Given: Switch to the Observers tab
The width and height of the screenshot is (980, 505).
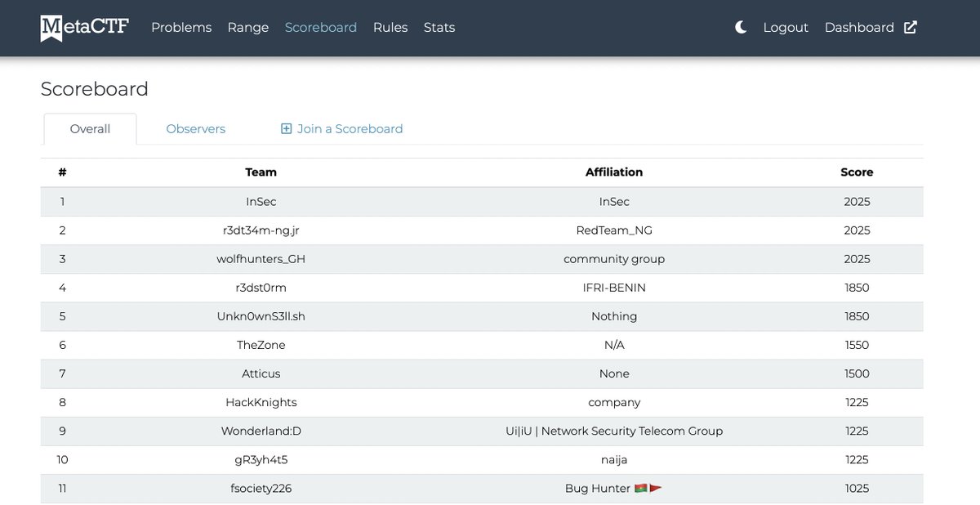Looking at the screenshot, I should pos(196,128).
